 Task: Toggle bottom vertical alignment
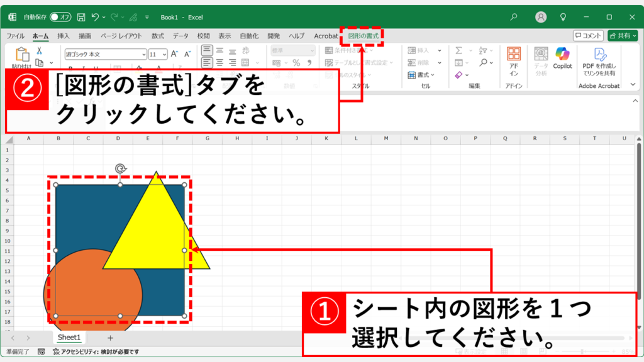click(x=233, y=50)
